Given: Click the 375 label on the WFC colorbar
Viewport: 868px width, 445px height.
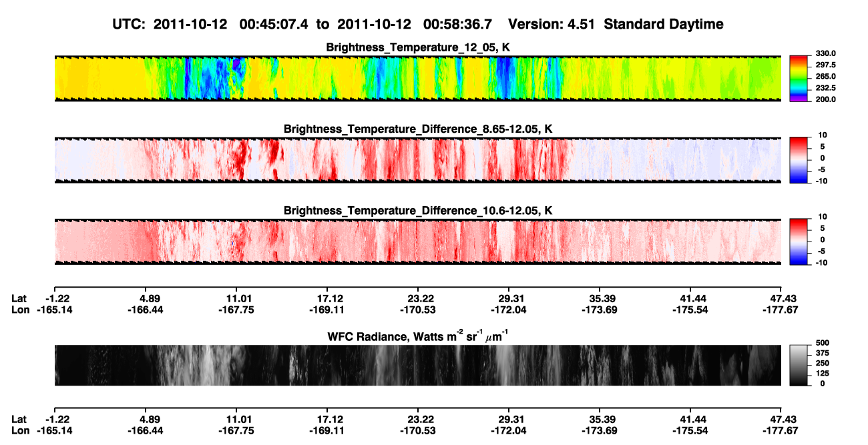Looking at the screenshot, I should (x=823, y=354).
